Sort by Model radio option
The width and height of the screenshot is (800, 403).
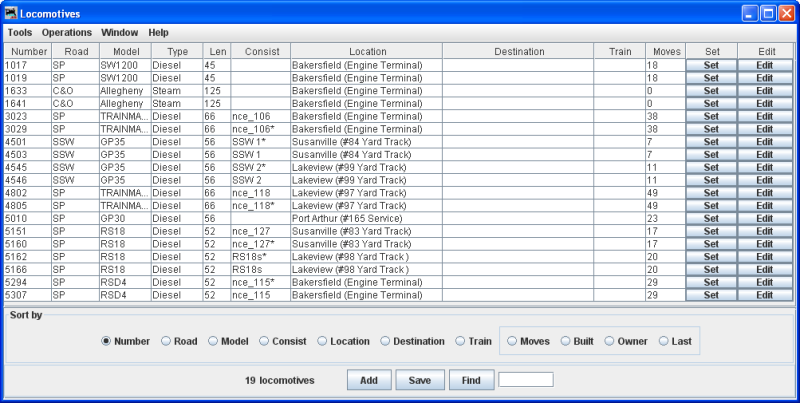pos(214,341)
